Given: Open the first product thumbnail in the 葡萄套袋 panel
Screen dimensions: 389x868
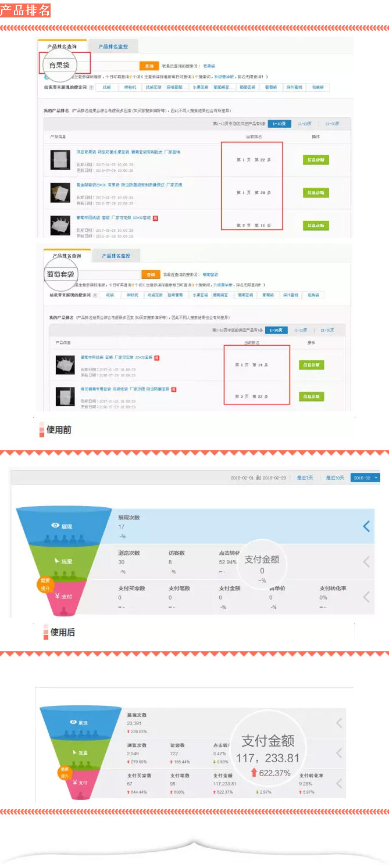Looking at the screenshot, I should click(x=65, y=365).
